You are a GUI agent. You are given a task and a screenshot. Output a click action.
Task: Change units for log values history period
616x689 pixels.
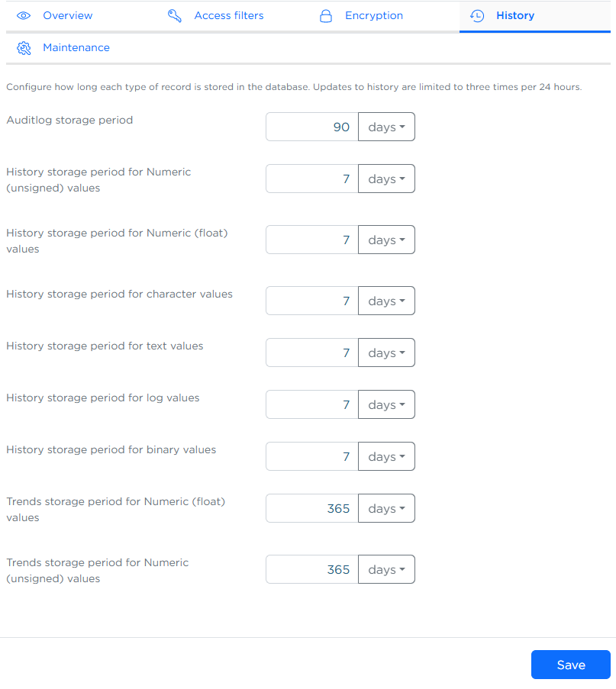[386, 405]
